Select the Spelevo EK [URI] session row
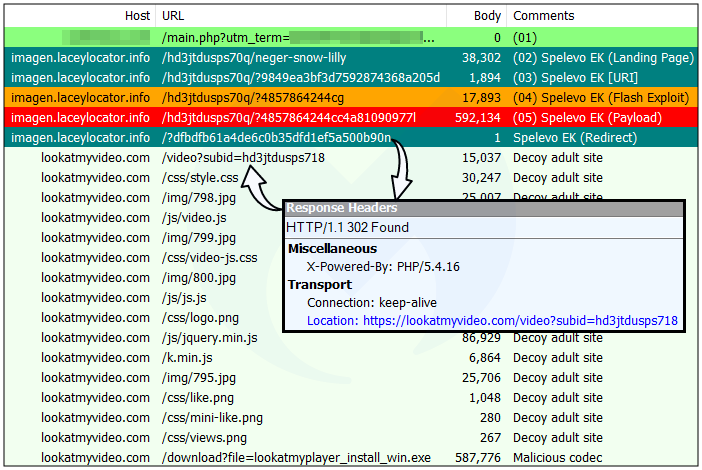The width and height of the screenshot is (702, 470). click(300, 78)
